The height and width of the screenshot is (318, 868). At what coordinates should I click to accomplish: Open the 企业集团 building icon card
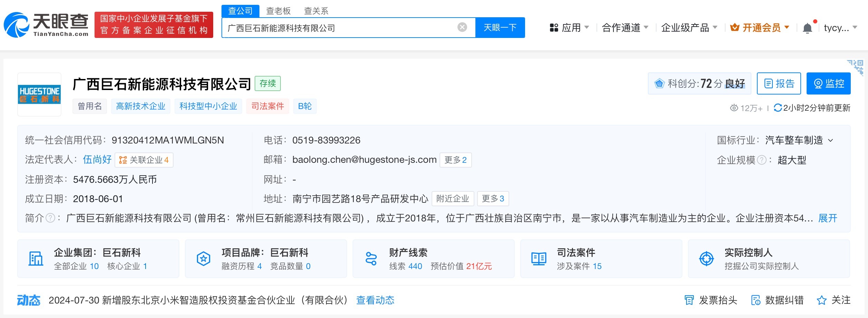tap(36, 259)
